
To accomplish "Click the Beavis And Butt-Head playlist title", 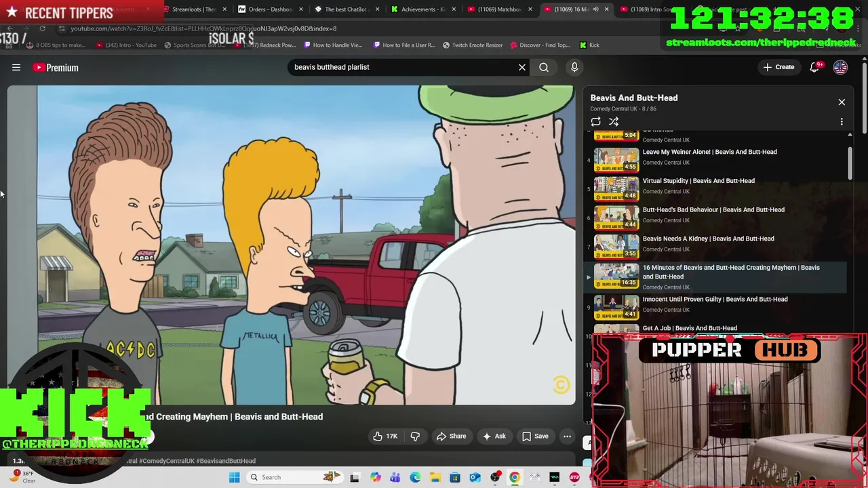I will pyautogui.click(x=633, y=98).
